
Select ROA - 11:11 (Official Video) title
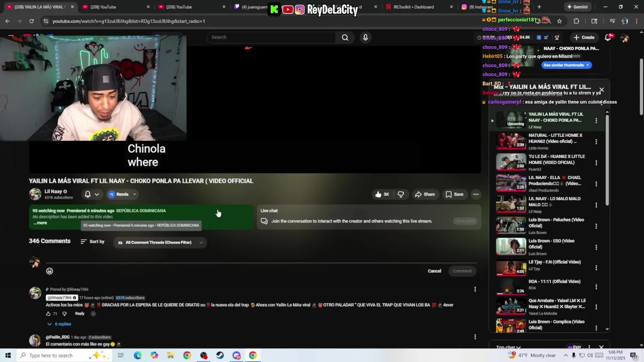click(554, 282)
